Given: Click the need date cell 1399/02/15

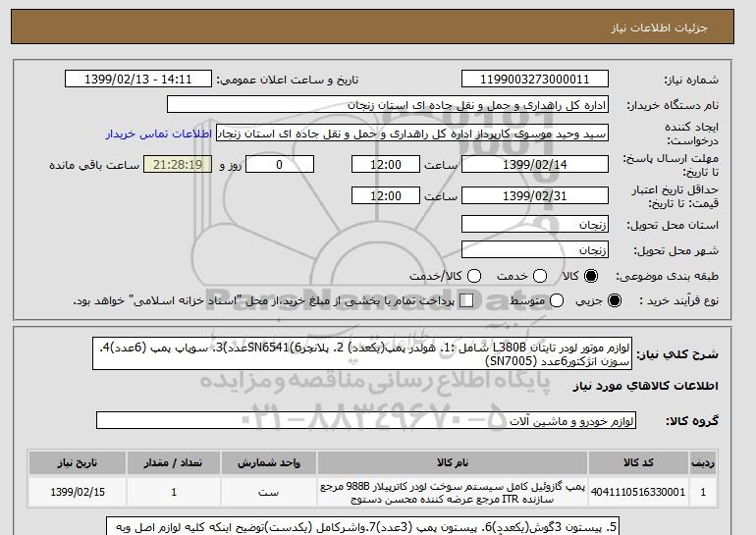Looking at the screenshot, I should (78, 492).
